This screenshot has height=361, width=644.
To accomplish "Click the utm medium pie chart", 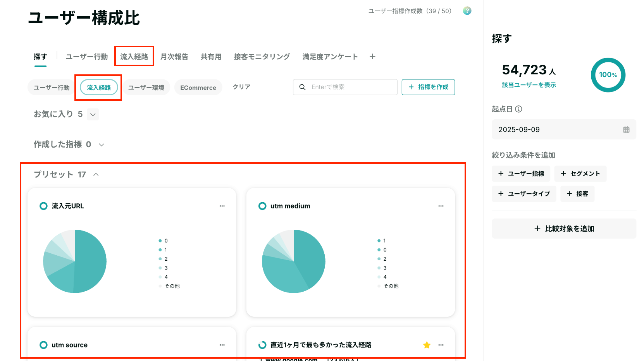I will [x=294, y=261].
